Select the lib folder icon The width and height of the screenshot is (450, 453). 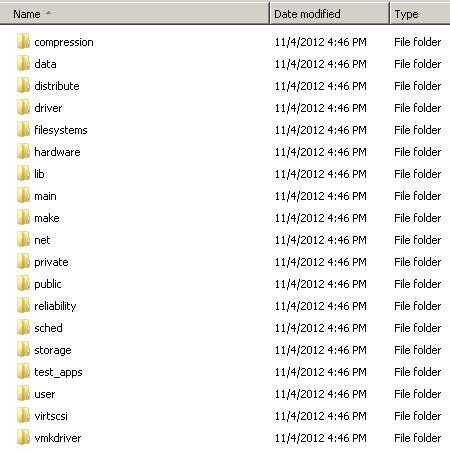[x=23, y=173]
